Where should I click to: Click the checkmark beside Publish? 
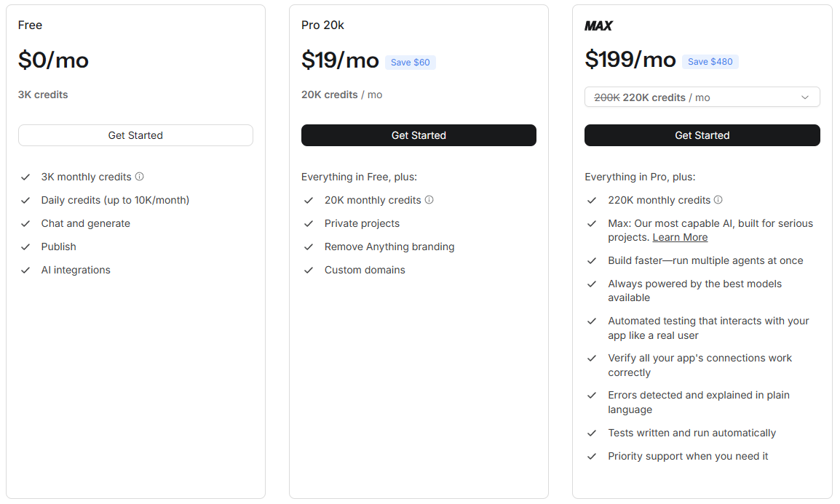(25, 247)
